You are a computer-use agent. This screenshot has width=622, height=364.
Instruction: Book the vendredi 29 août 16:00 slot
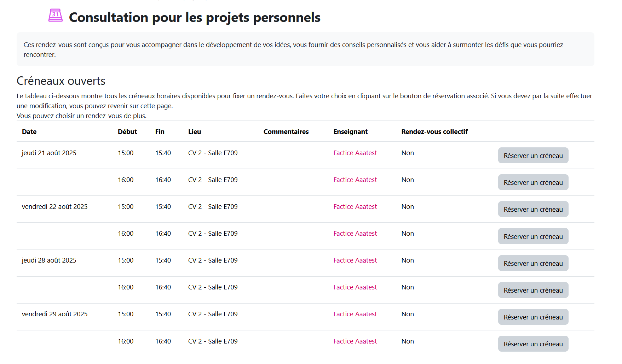point(533,344)
